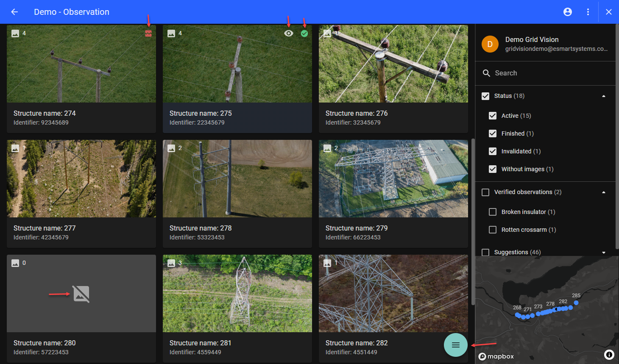Click the teal floating menu button
This screenshot has height=364, width=619.
pyautogui.click(x=455, y=345)
